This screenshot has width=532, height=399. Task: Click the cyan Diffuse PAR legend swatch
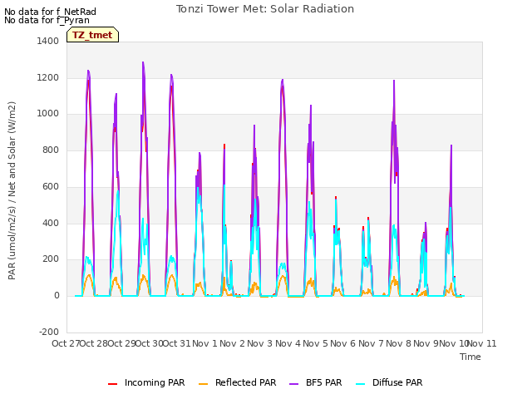pyautogui.click(x=360, y=384)
